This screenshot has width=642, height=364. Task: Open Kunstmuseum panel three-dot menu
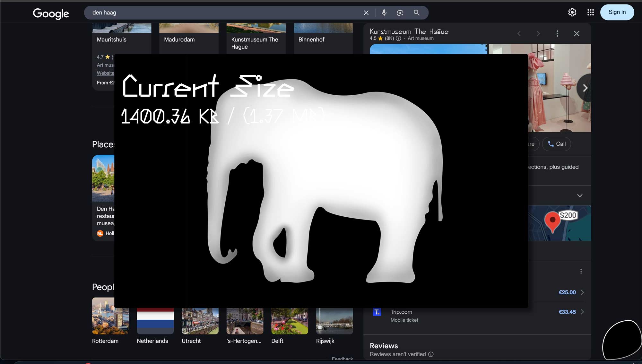(557, 33)
